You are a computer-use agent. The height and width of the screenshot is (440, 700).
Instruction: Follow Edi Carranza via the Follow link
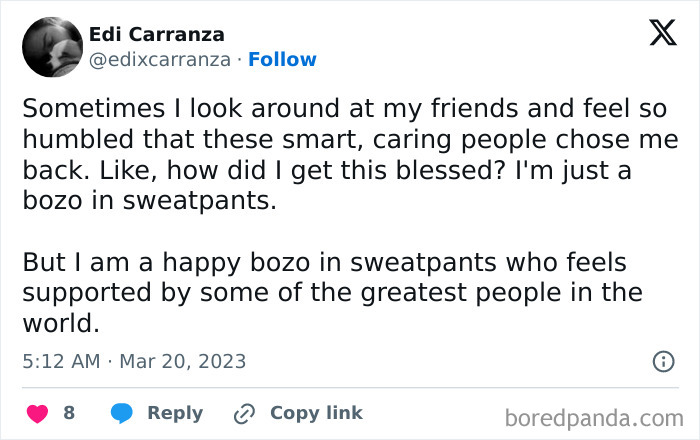(282, 59)
